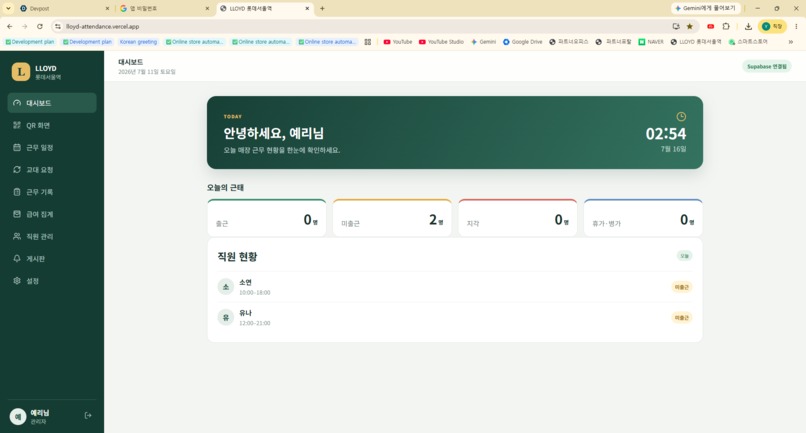Open the 스마트스토어 bookmark
Viewport: 806px width, 433px height.
[748, 42]
